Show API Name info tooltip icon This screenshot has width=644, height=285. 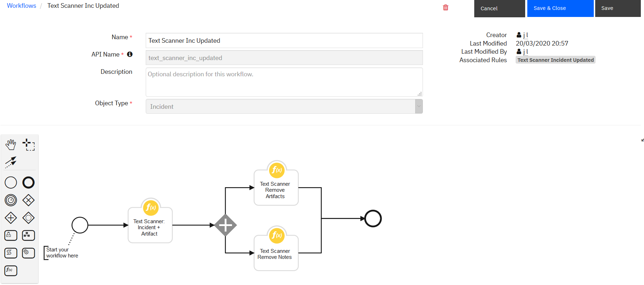click(130, 54)
